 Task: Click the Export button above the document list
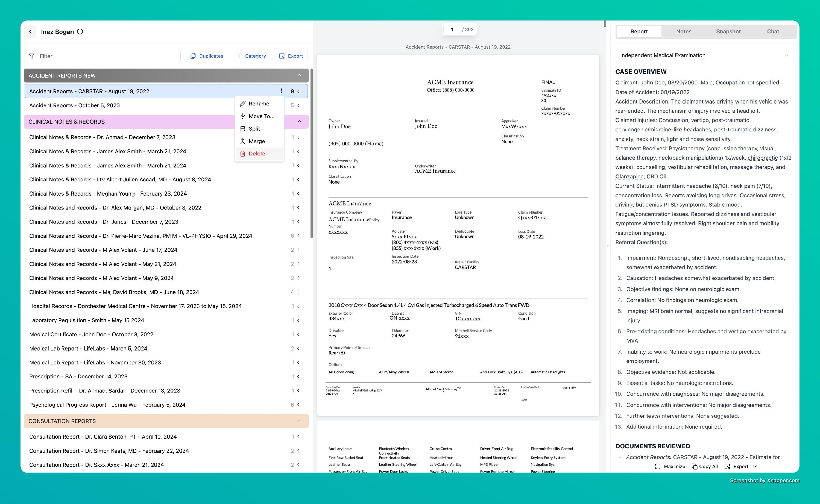pos(291,56)
